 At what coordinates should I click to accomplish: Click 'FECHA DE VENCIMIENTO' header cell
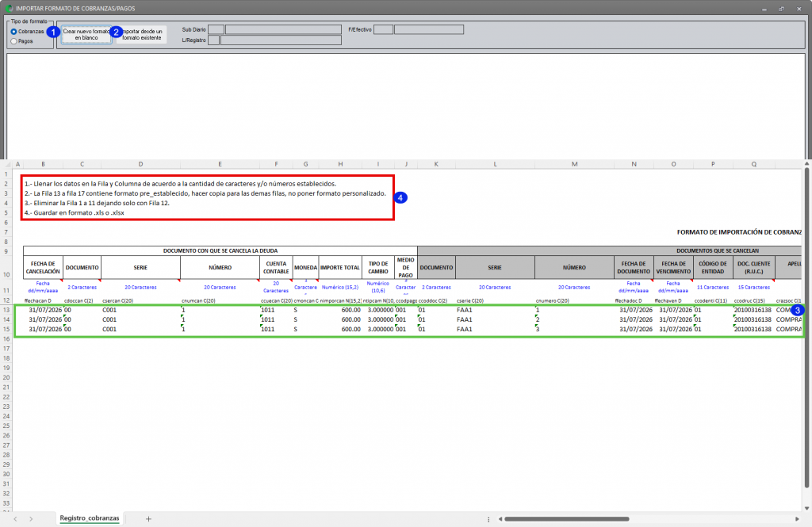click(x=673, y=267)
